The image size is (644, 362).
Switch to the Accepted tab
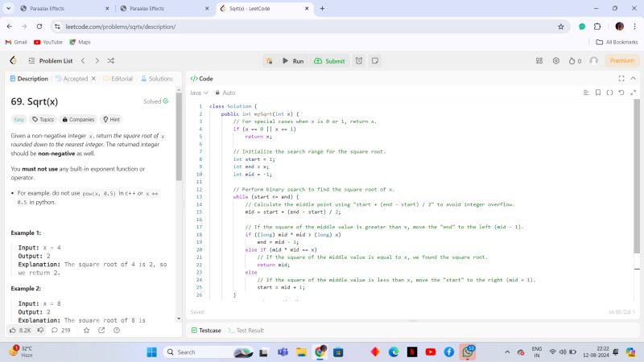coord(72,78)
